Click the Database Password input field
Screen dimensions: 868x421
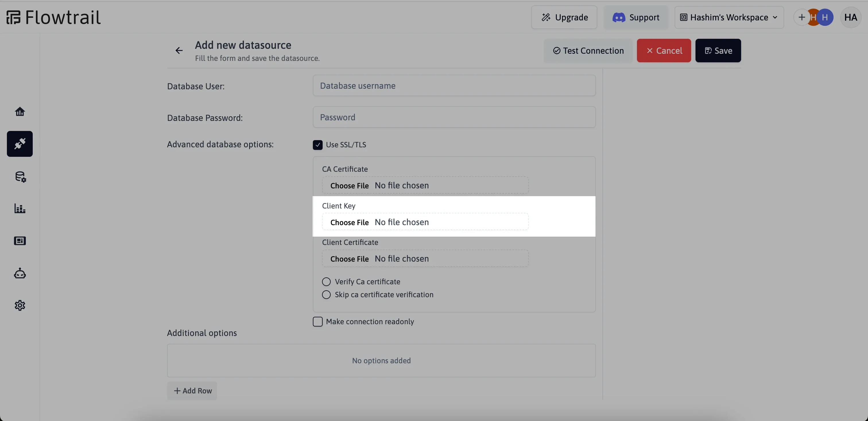[x=454, y=117]
